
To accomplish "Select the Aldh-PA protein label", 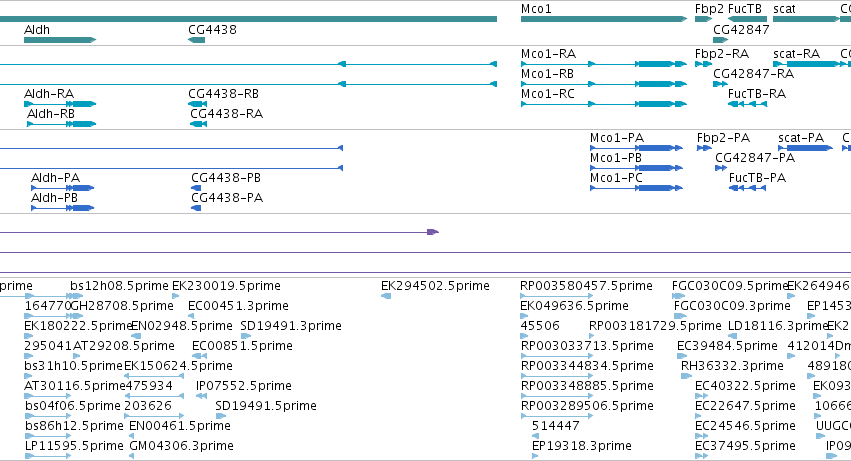I will pyautogui.click(x=55, y=178).
